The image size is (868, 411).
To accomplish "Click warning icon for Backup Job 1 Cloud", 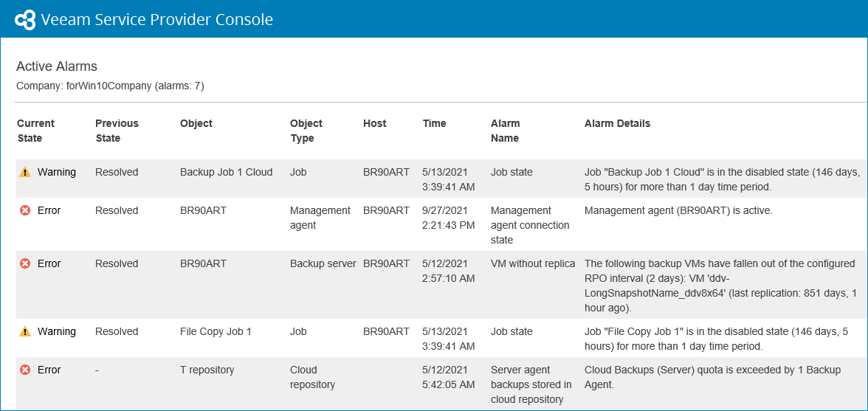I will (25, 172).
